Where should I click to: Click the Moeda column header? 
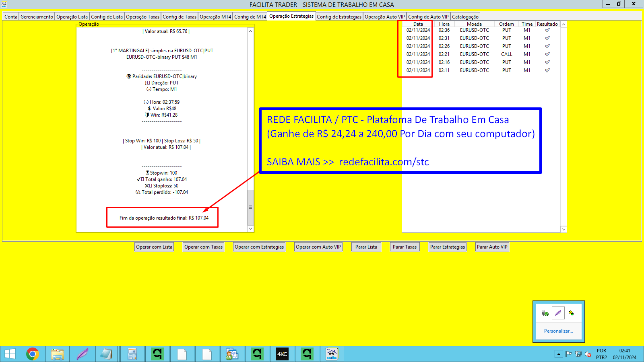(x=475, y=24)
